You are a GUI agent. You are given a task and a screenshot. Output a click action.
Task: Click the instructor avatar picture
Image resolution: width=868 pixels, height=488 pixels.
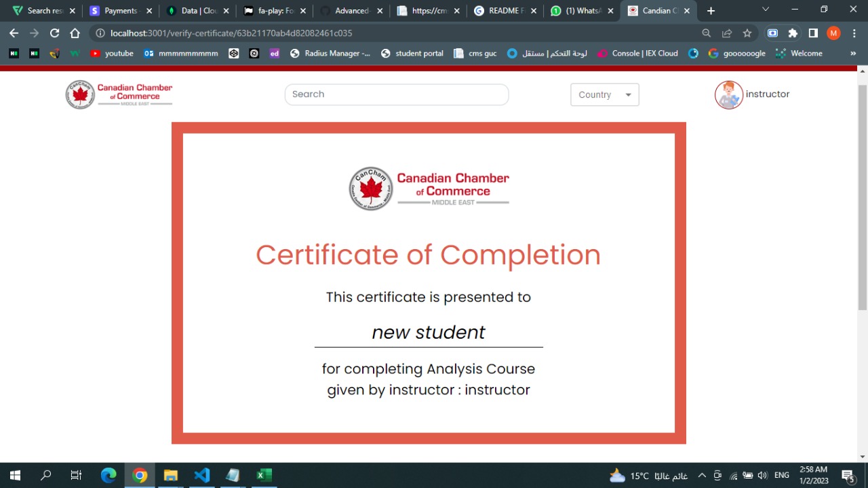pyautogui.click(x=729, y=95)
